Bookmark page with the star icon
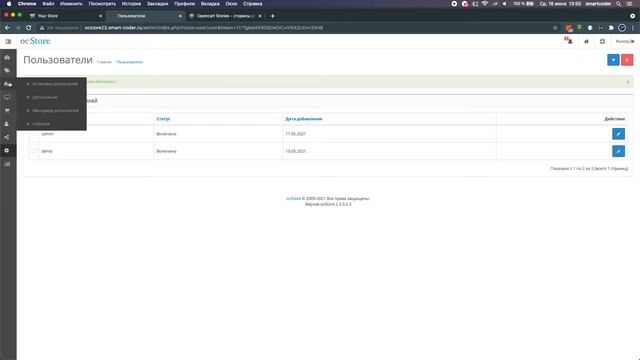 [555, 28]
